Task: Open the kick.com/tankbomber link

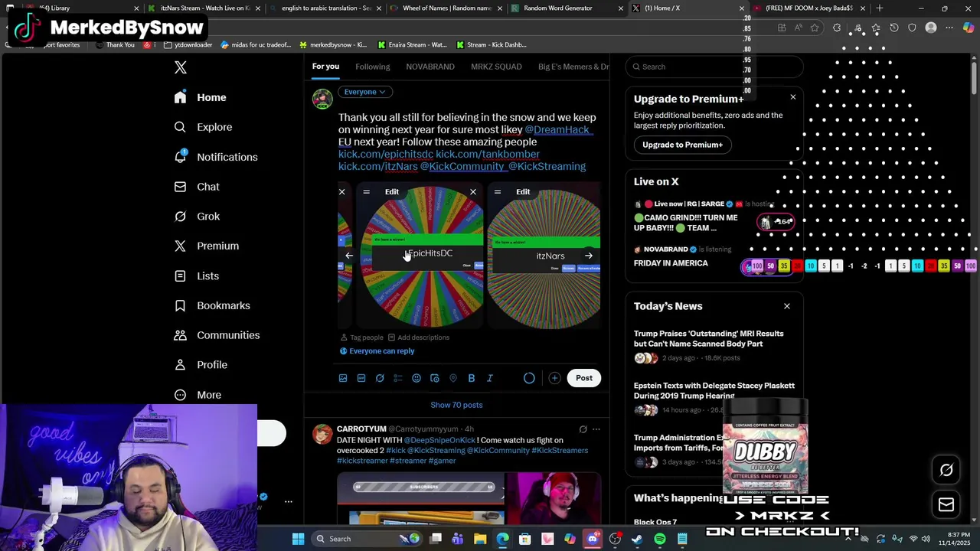Action: [x=488, y=154]
